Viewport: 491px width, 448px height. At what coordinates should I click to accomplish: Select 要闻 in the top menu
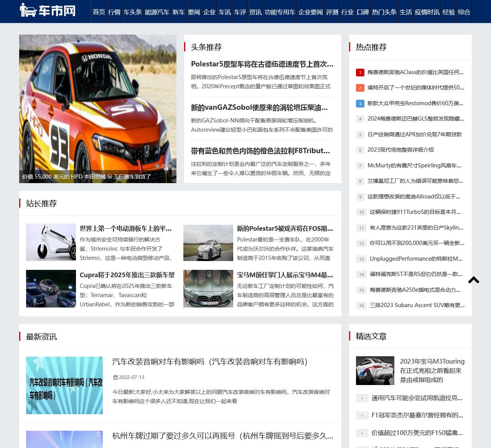tap(194, 12)
